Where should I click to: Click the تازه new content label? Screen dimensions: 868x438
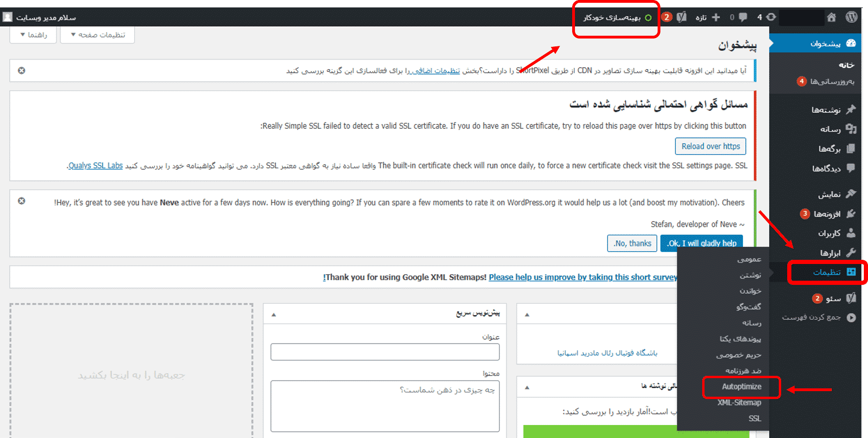coord(701,18)
